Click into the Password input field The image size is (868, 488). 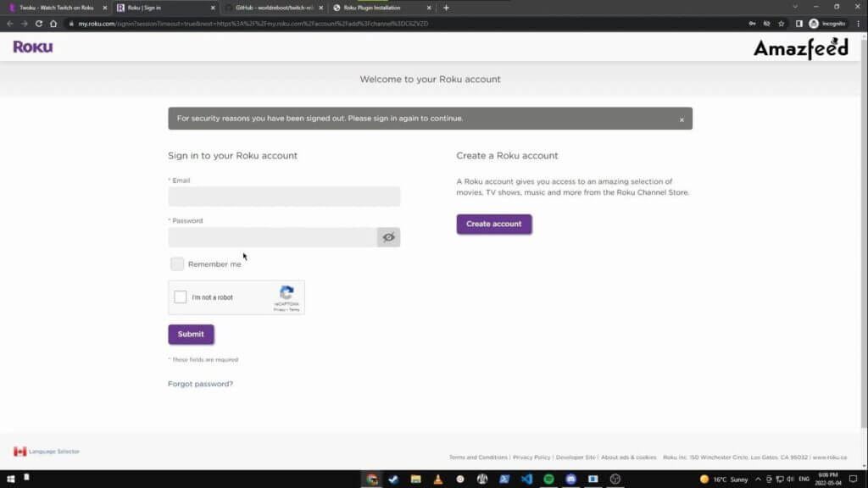coord(273,237)
